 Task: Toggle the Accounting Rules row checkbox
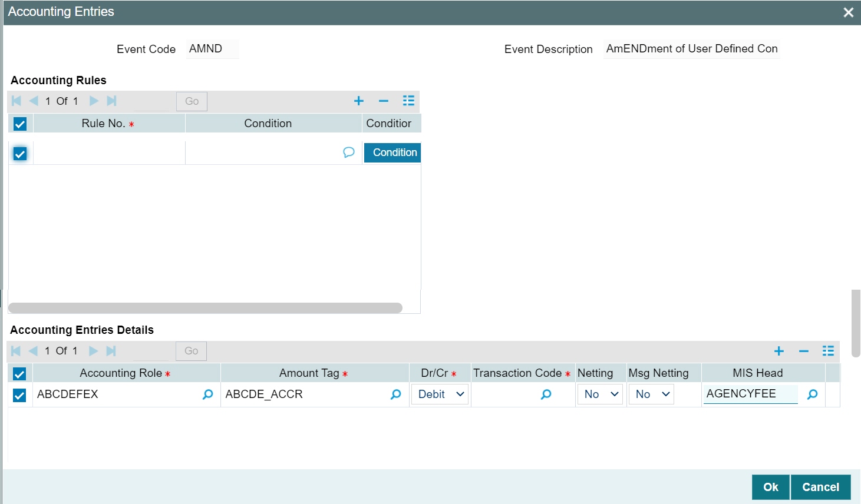click(x=20, y=154)
